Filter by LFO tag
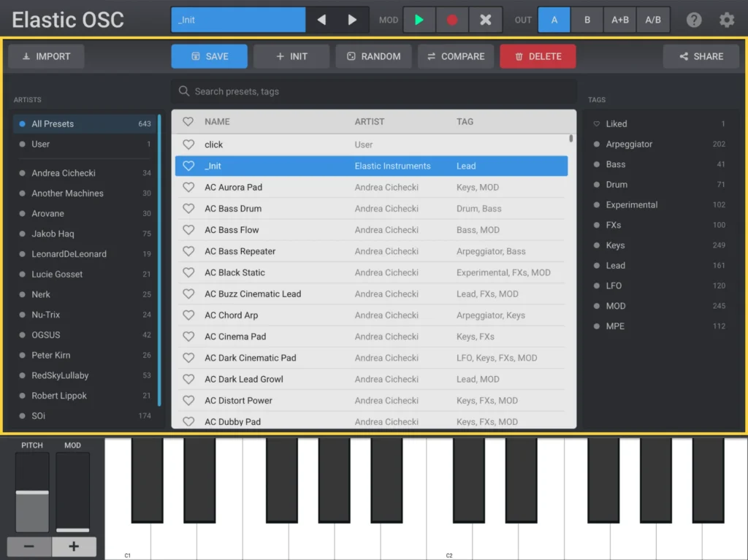 point(659,285)
